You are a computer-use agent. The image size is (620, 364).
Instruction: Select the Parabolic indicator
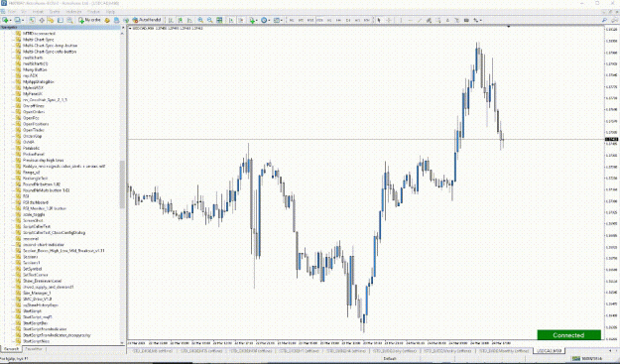coord(31,148)
